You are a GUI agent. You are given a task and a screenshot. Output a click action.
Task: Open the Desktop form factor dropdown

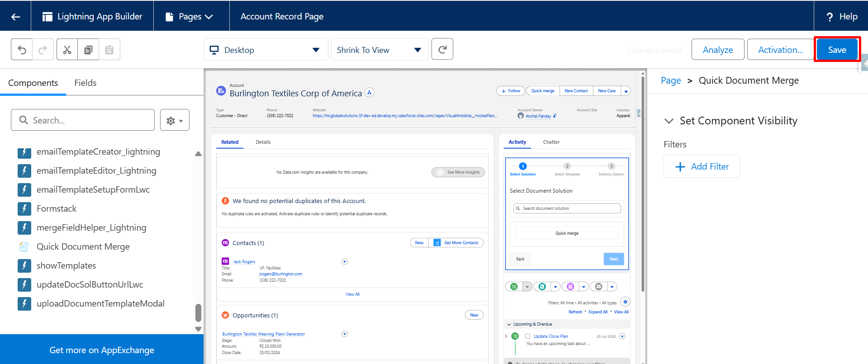click(266, 50)
